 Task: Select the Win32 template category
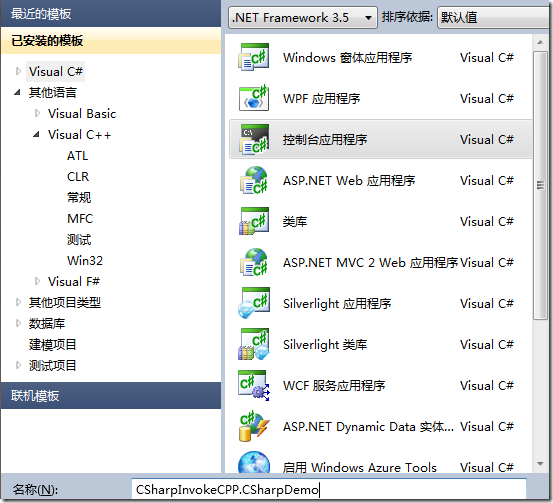point(85,261)
